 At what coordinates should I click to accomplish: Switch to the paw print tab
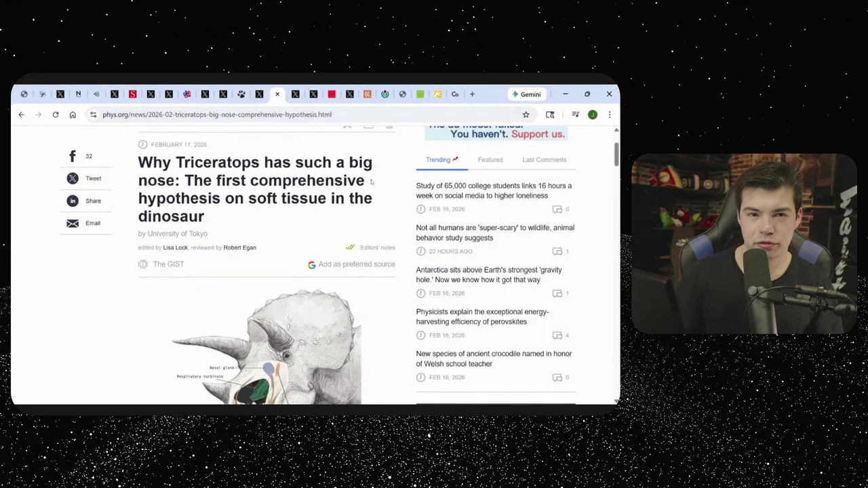pyautogui.click(x=241, y=94)
